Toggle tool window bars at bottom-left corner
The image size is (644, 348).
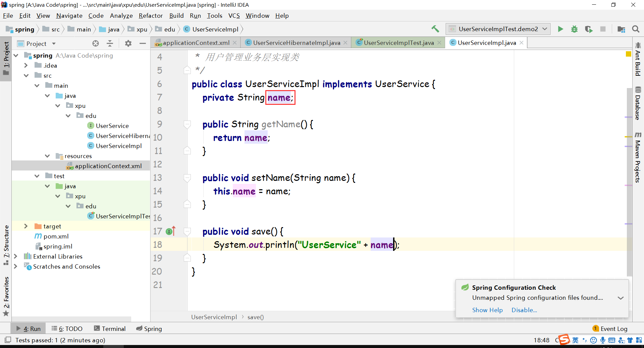[x=8, y=340]
